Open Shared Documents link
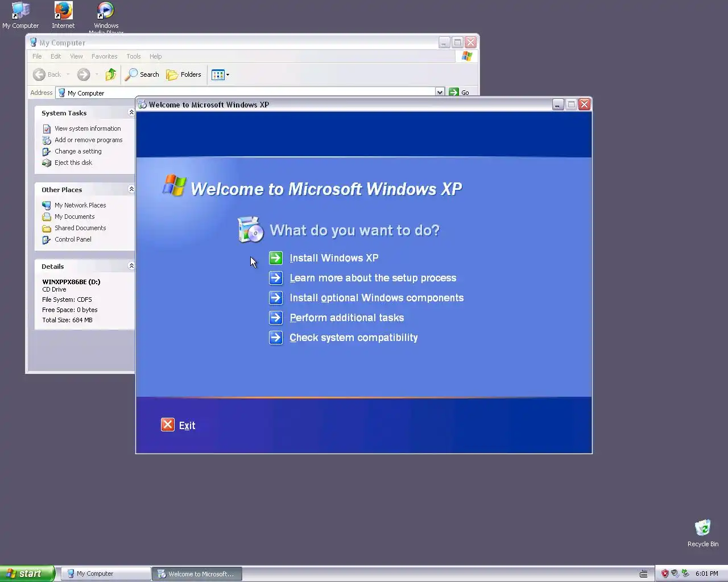The height and width of the screenshot is (582, 728). click(80, 228)
